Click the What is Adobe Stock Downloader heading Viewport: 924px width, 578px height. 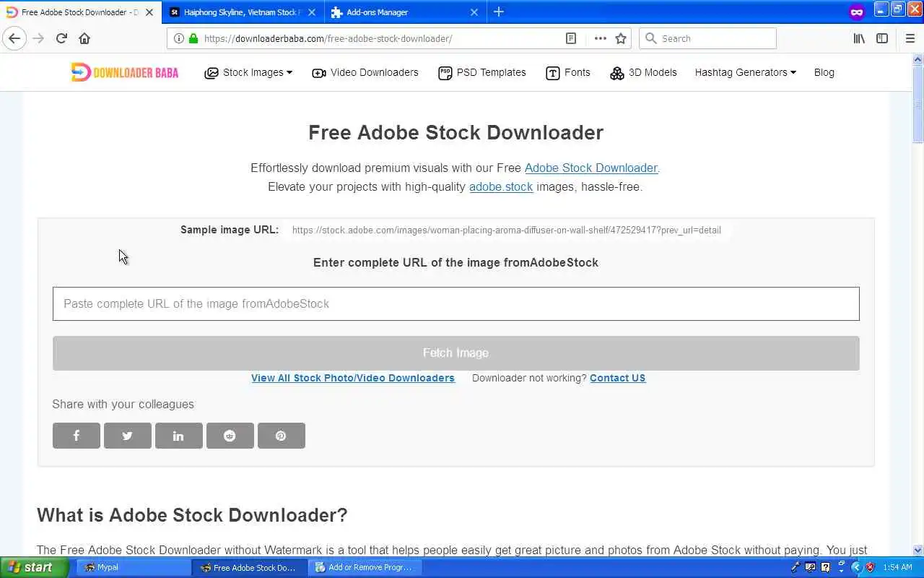(192, 515)
